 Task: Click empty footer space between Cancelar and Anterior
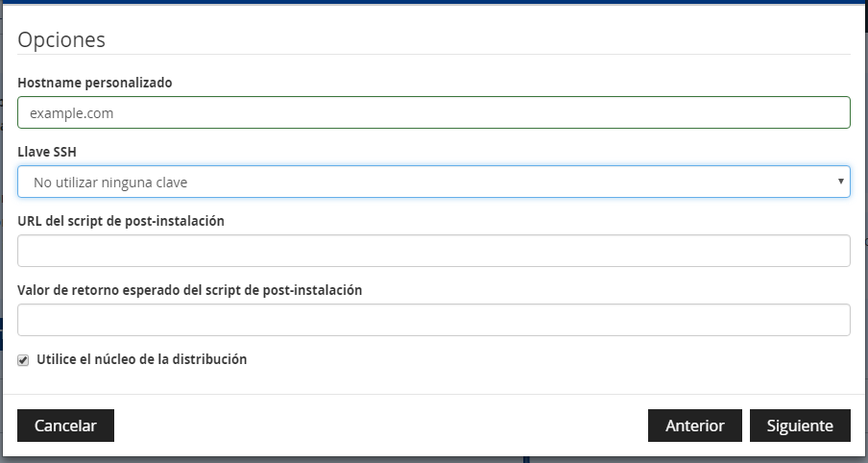[381, 426]
